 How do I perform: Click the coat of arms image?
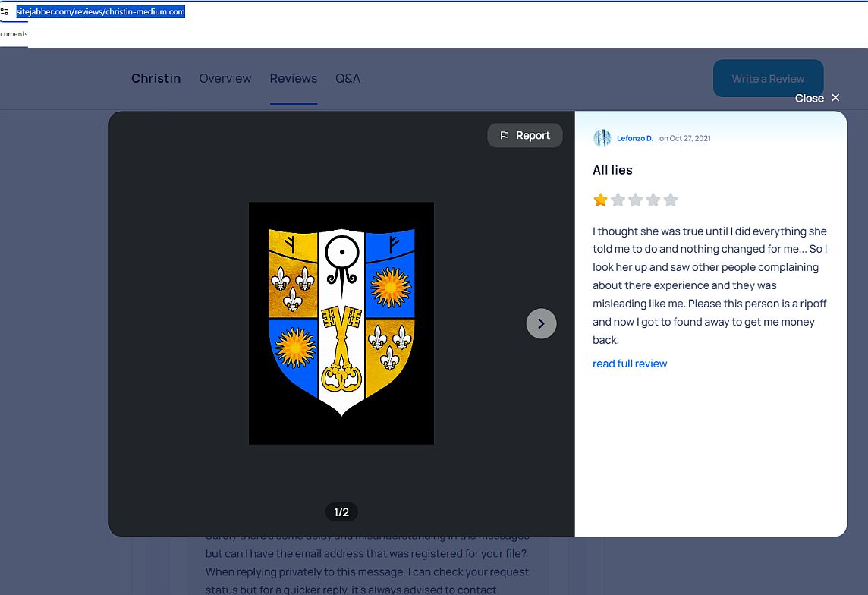coord(341,323)
